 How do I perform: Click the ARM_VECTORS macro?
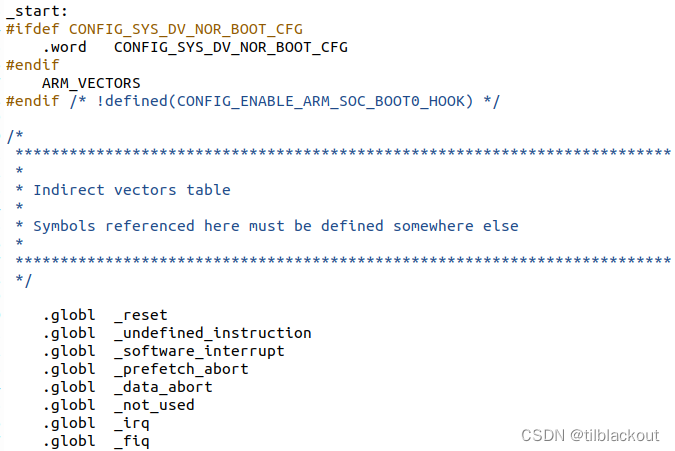[91, 83]
